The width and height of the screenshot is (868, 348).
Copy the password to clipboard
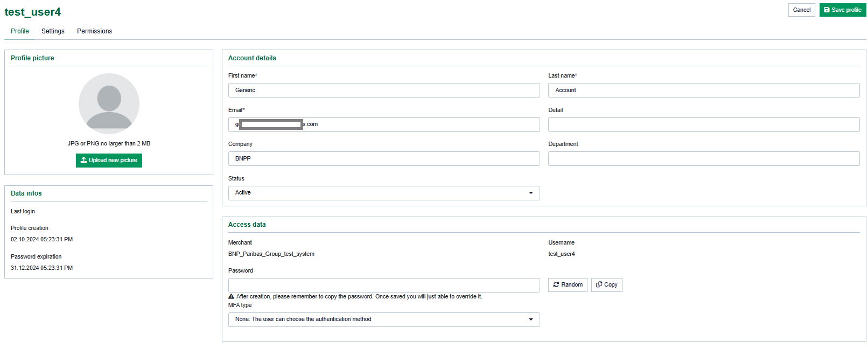pos(606,284)
